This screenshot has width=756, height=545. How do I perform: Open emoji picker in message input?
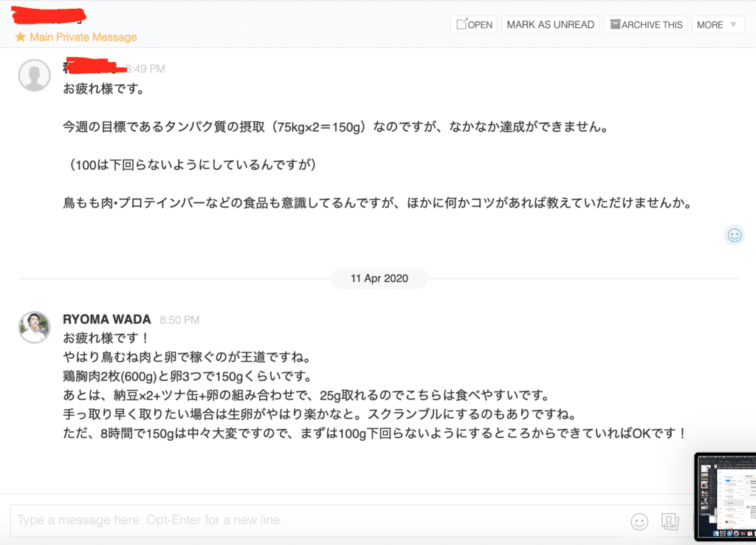tap(639, 521)
